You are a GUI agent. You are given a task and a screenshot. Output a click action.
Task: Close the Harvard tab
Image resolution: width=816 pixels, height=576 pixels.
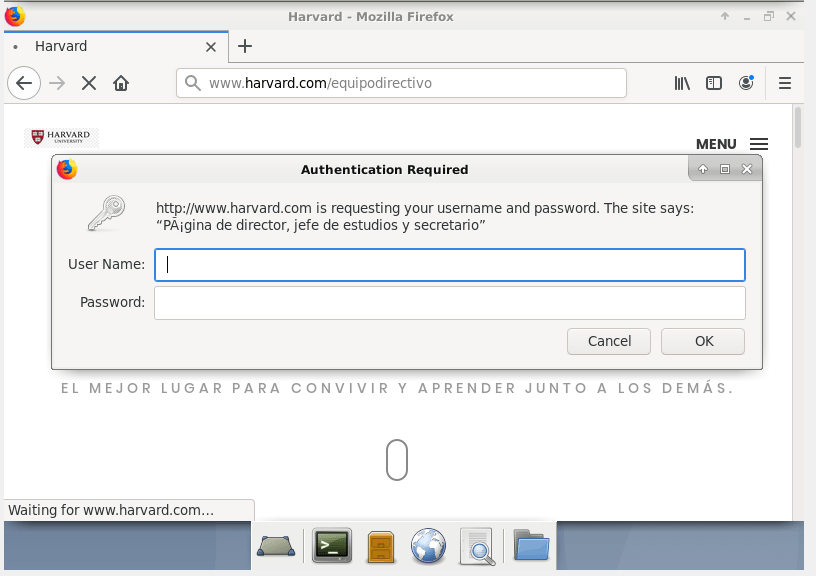click(211, 47)
